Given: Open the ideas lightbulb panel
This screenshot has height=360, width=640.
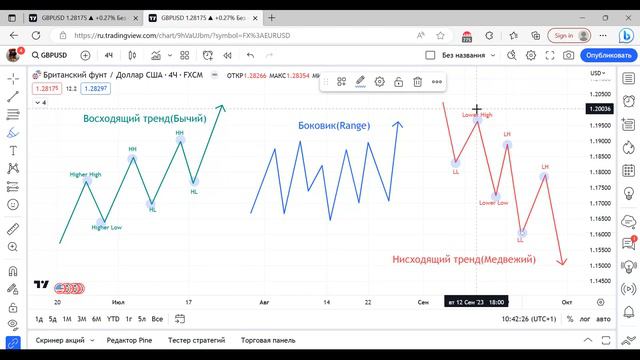Looking at the screenshot, I should [629, 193].
